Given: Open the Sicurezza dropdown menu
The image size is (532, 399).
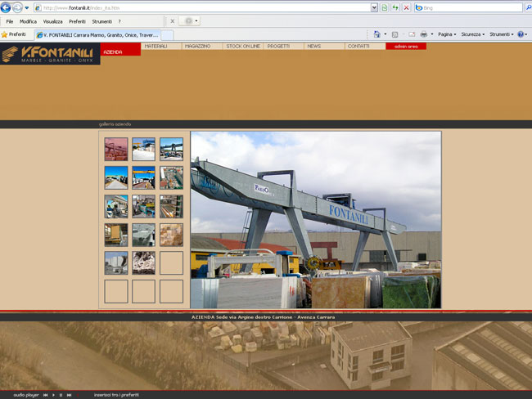Looking at the screenshot, I should [x=472, y=34].
